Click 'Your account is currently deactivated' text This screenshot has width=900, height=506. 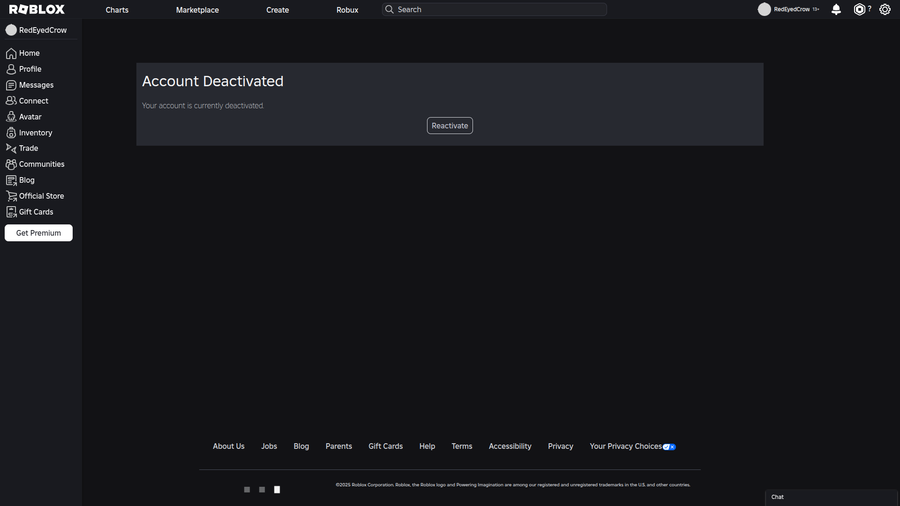(203, 106)
